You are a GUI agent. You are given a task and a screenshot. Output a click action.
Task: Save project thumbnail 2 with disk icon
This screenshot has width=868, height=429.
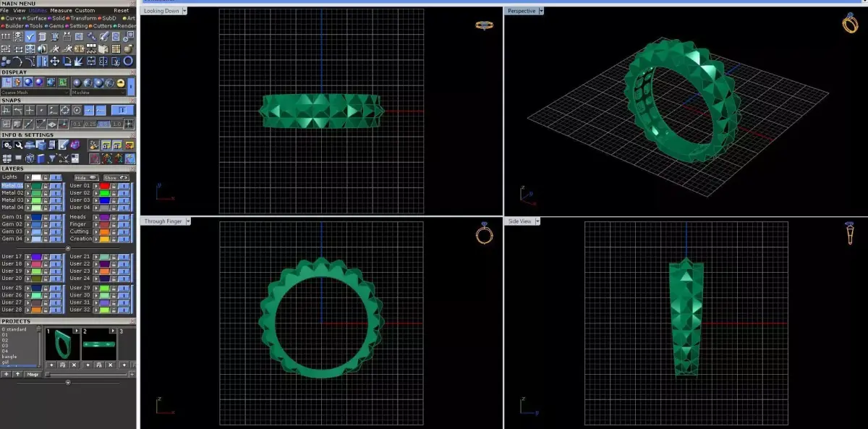tap(98, 365)
